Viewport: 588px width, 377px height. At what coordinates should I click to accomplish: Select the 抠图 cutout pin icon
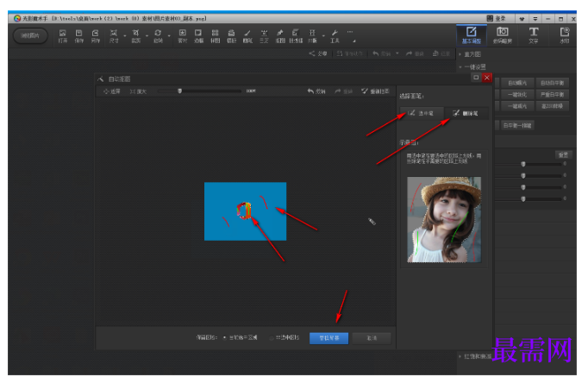point(280,36)
